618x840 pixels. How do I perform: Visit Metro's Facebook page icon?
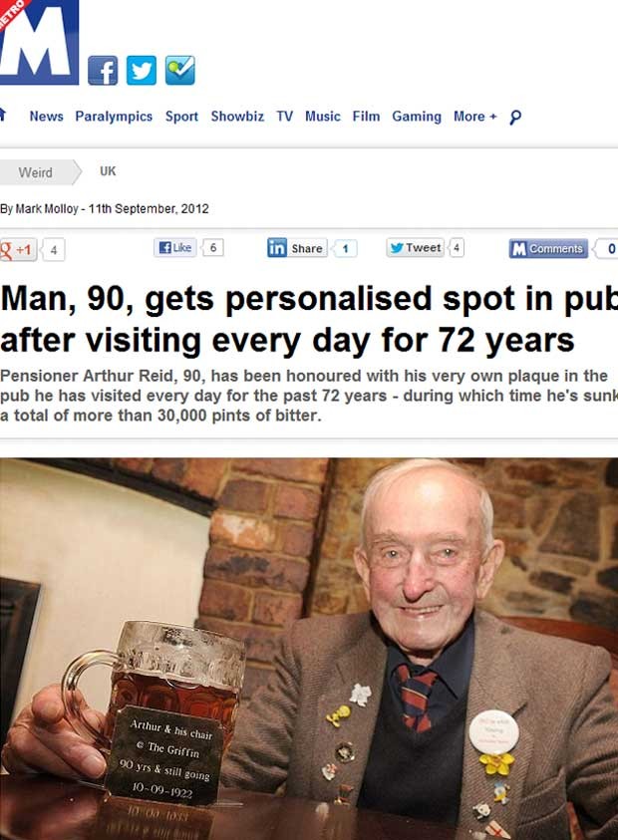point(103,70)
